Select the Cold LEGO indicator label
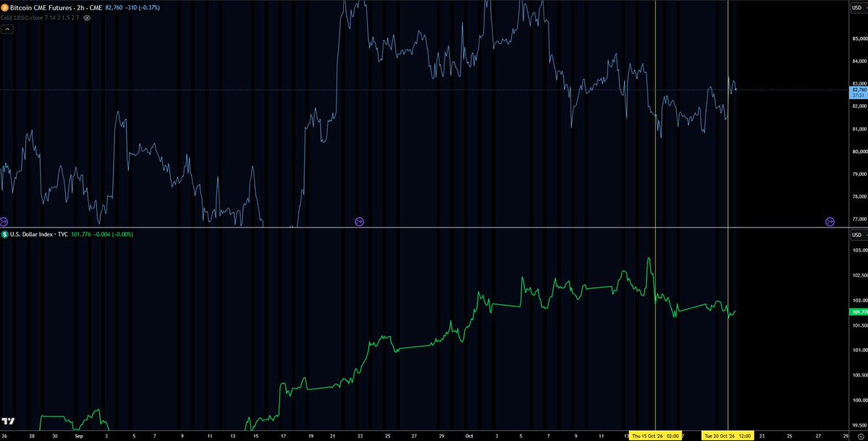Image resolution: width=868 pixels, height=441 pixels. point(40,17)
